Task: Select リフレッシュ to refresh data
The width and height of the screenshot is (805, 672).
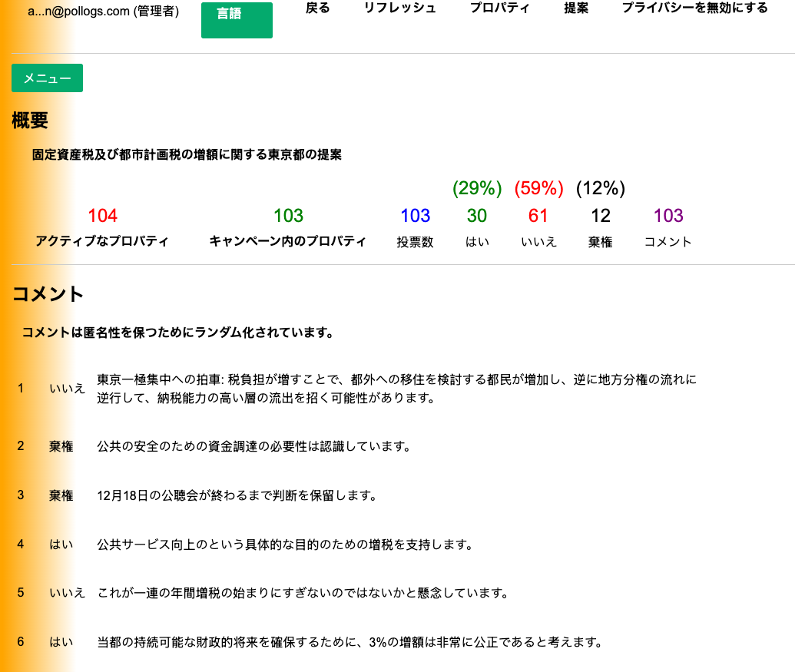Action: [400, 8]
